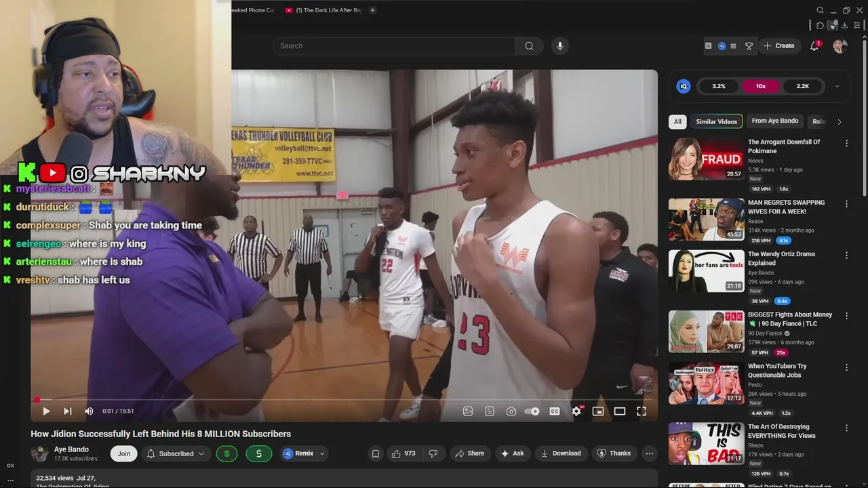Mute the video volume speaker icon
868x488 pixels.
(x=89, y=411)
